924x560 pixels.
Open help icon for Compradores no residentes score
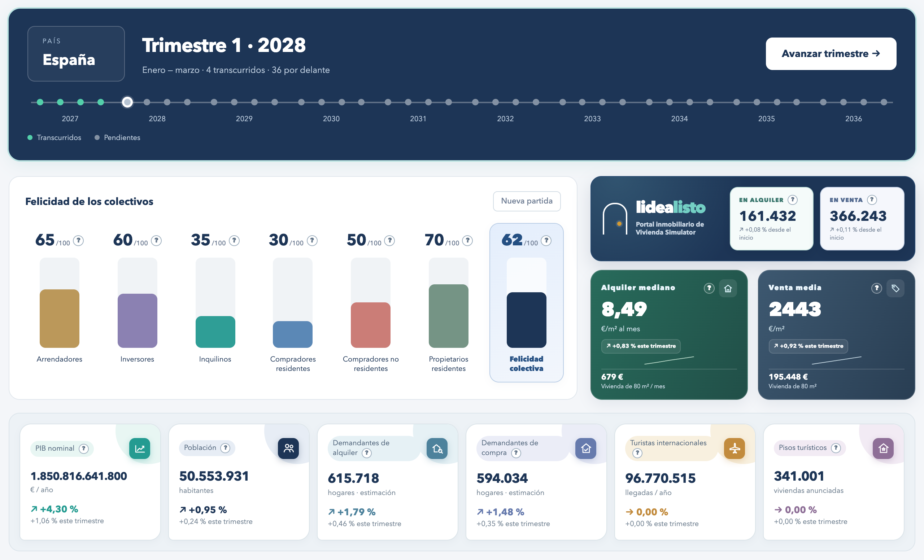(x=389, y=240)
